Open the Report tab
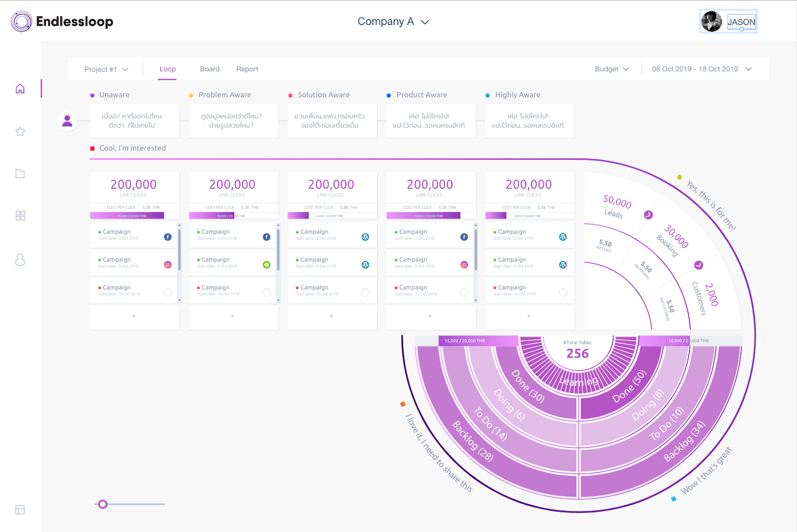Image resolution: width=797 pixels, height=532 pixels. (x=247, y=69)
